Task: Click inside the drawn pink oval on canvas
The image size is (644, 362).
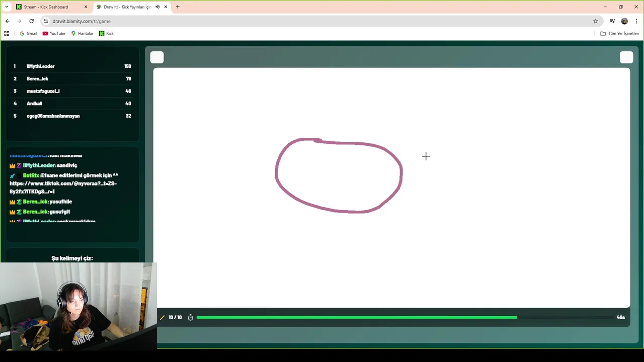Action: click(339, 175)
